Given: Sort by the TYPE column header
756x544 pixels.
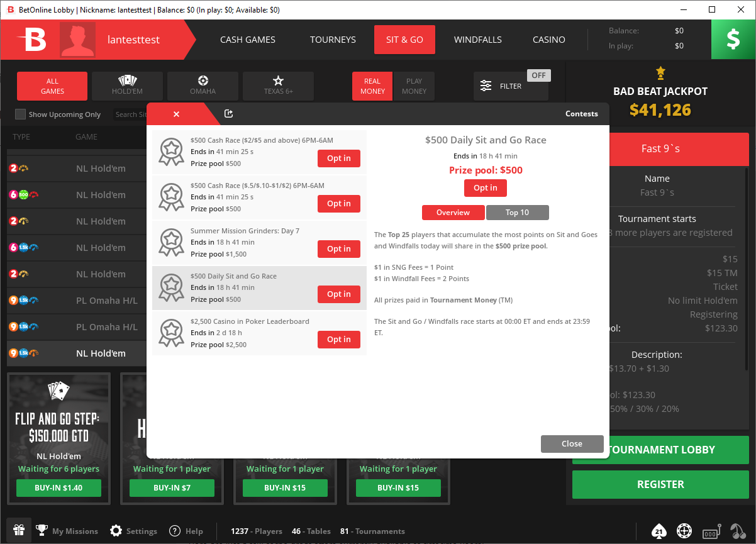Looking at the screenshot, I should [x=21, y=137].
